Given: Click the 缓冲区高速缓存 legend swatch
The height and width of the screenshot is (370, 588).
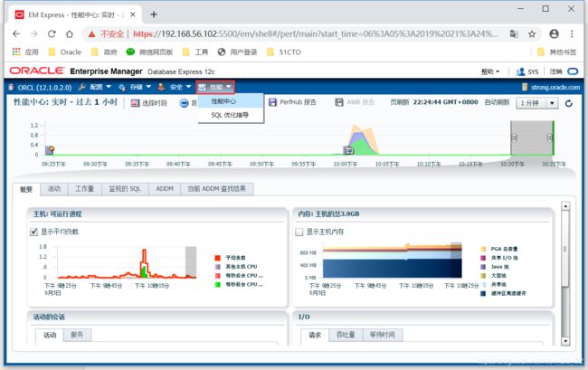Looking at the screenshot, I should click(x=483, y=293).
